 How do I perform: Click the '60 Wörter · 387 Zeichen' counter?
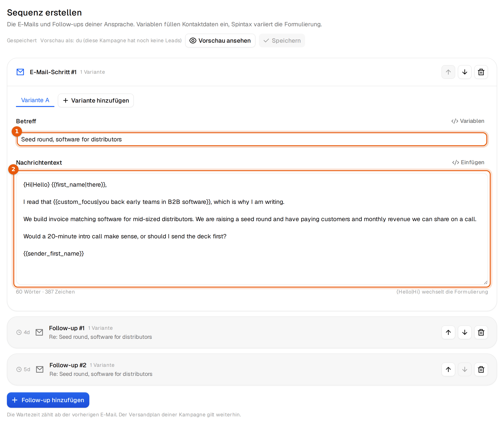[x=45, y=292]
